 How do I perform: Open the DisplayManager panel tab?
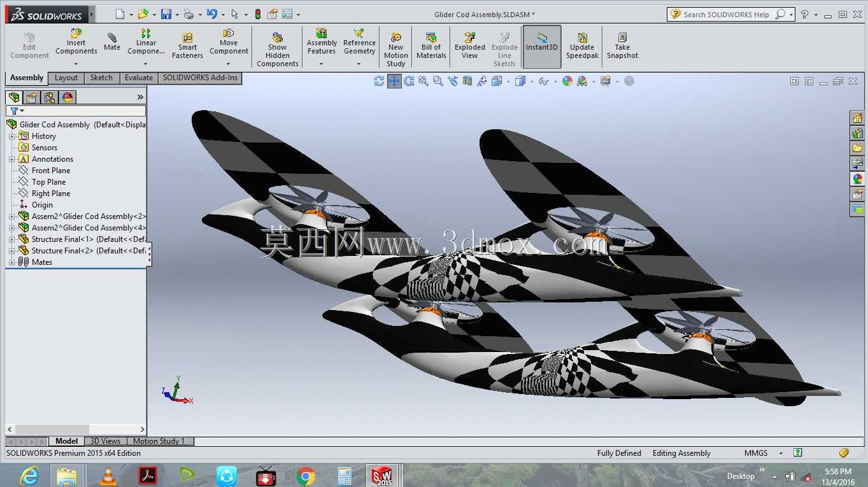(x=68, y=97)
